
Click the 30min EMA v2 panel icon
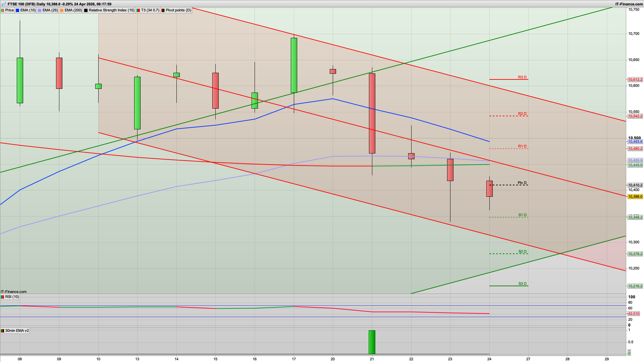click(x=3, y=331)
